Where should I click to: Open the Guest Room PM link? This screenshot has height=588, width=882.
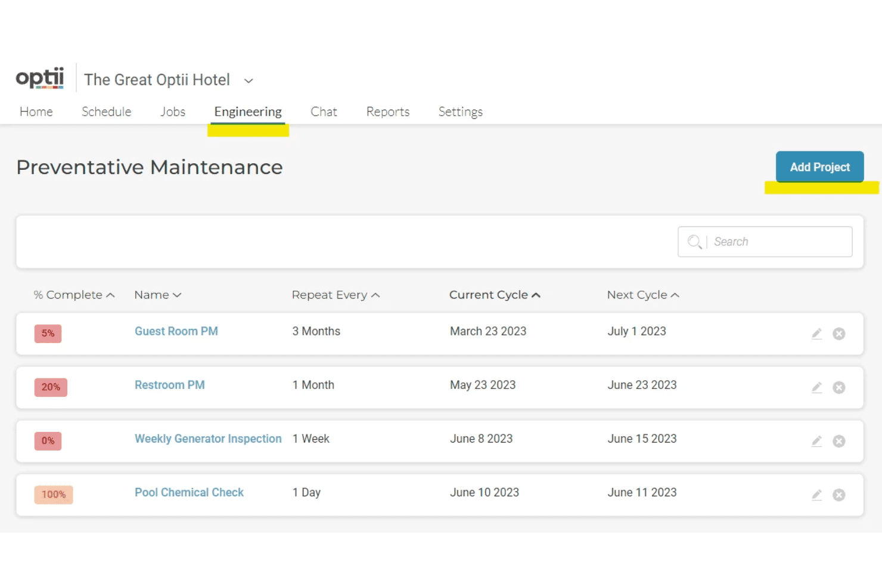(176, 331)
